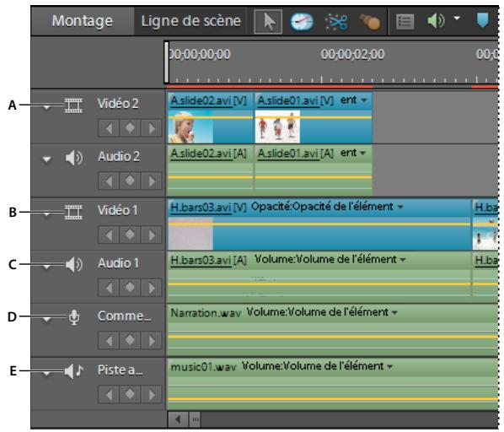Toggle keyframe diamond on Audio 2 track

coord(130,181)
